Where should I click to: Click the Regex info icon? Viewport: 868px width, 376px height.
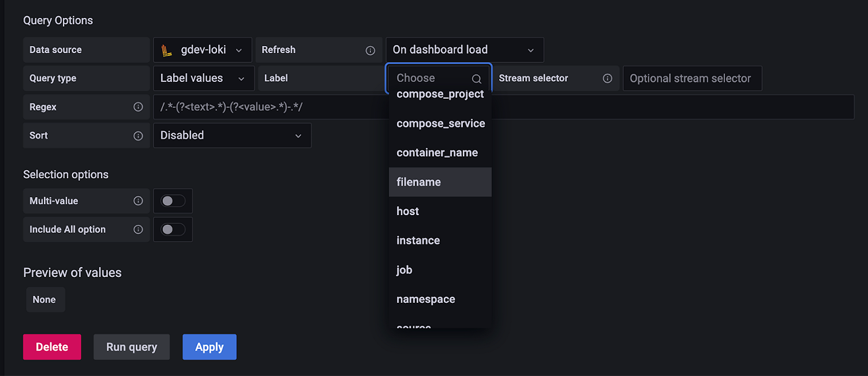point(138,107)
